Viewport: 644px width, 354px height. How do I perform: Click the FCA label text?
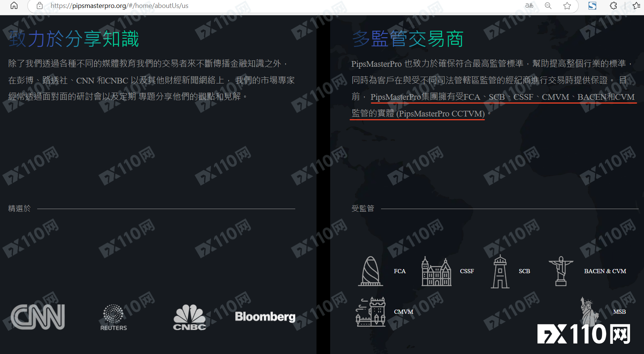[400, 271]
